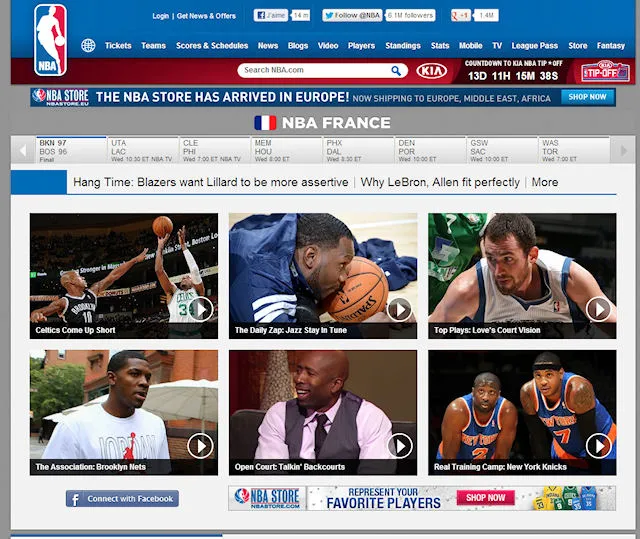This screenshot has height=539, width=640.
Task: Play Top Plays: Love's Court Vision video
Action: pyautogui.click(x=598, y=308)
